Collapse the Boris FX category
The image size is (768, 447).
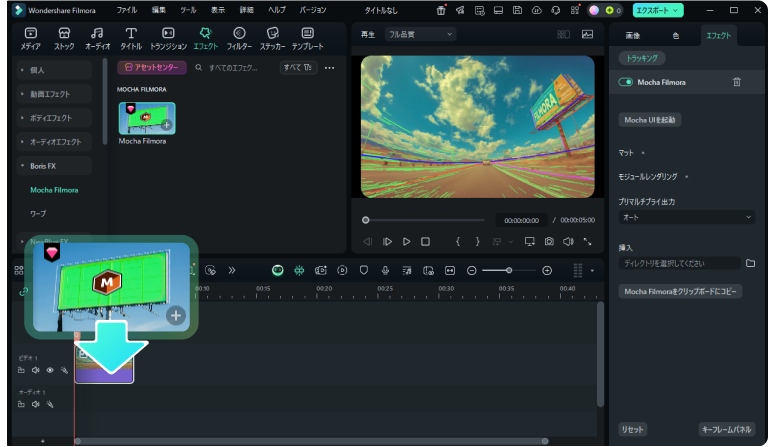click(x=22, y=165)
